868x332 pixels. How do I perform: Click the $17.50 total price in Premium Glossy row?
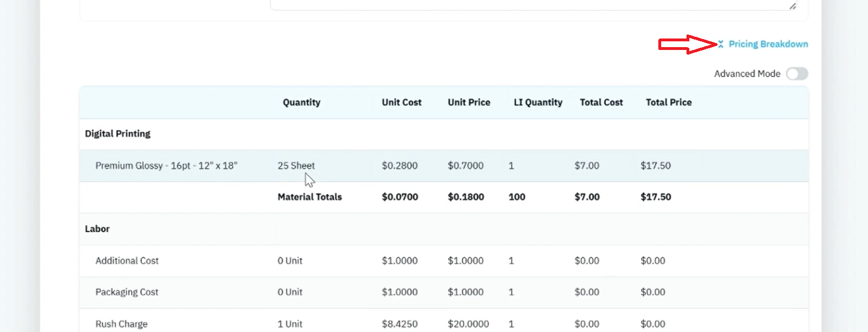coord(655,165)
